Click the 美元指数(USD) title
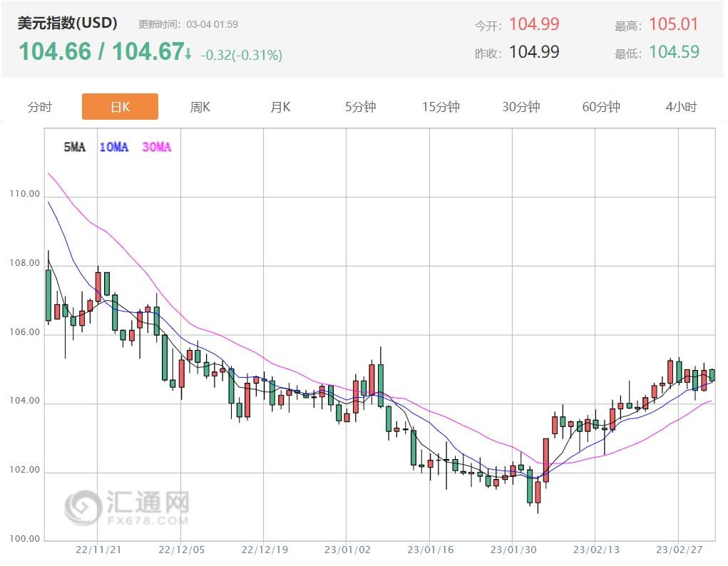The height and width of the screenshot is (566, 728). pyautogui.click(x=68, y=24)
